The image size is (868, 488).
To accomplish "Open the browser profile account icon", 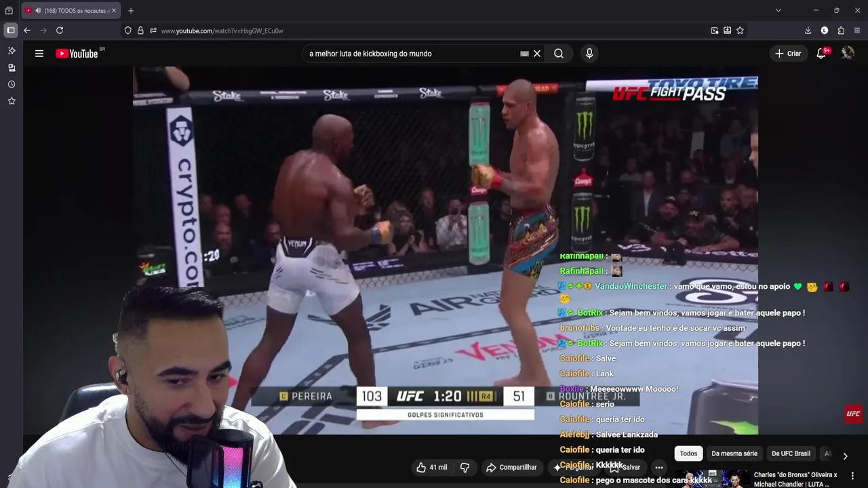I will [x=825, y=30].
